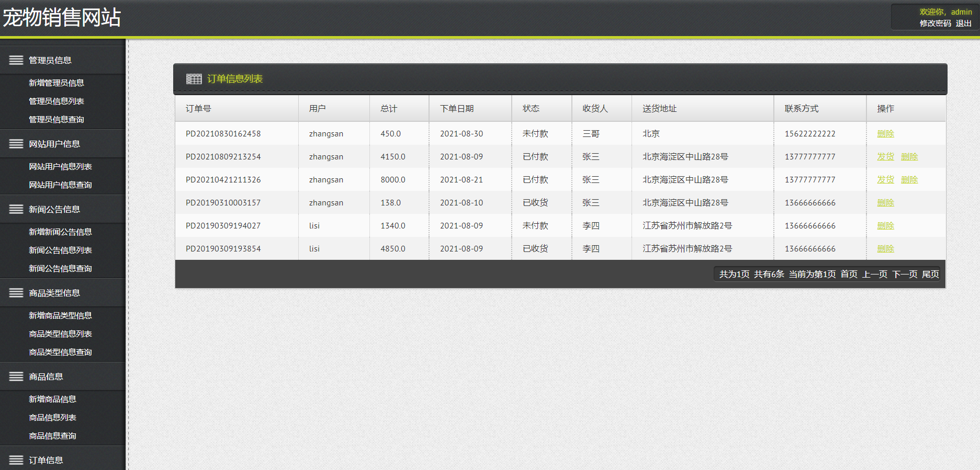The image size is (980, 470).
Task: Delete order PD20210809213254
Action: [x=909, y=157]
